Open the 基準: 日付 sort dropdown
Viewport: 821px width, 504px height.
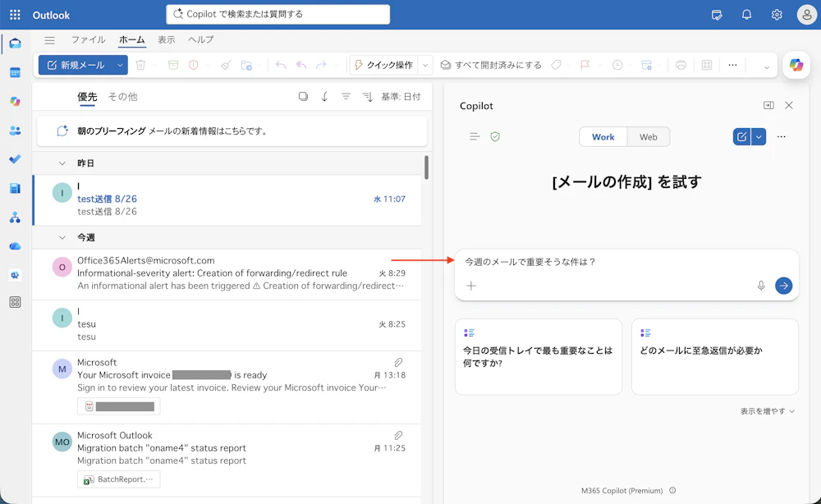click(x=401, y=96)
